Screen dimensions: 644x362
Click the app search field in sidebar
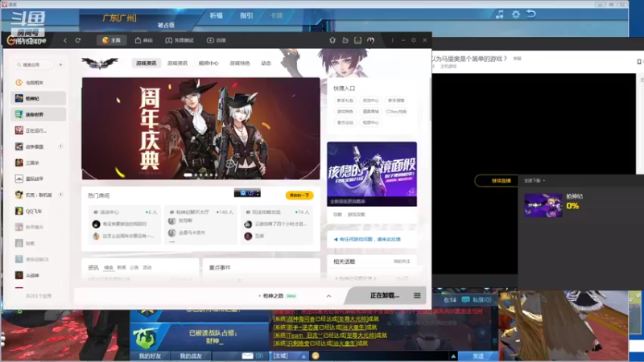pyautogui.click(x=34, y=65)
